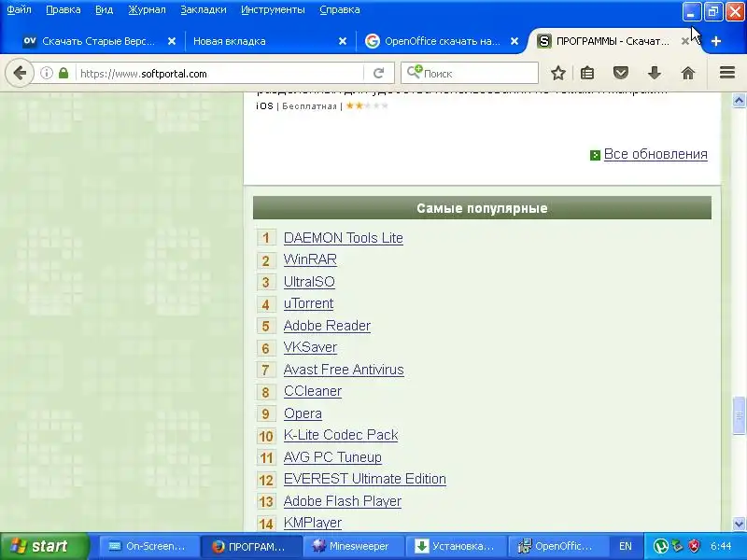The image size is (747, 560).
Task: Click the vertical scrollbar thumb
Action: click(x=739, y=415)
